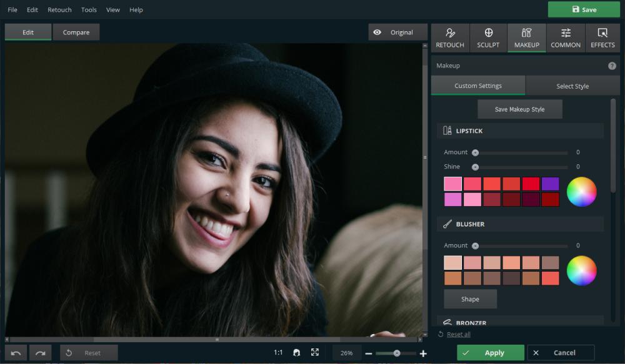Click the Save Makeup Style button
The height and width of the screenshot is (364, 625).
click(x=519, y=109)
